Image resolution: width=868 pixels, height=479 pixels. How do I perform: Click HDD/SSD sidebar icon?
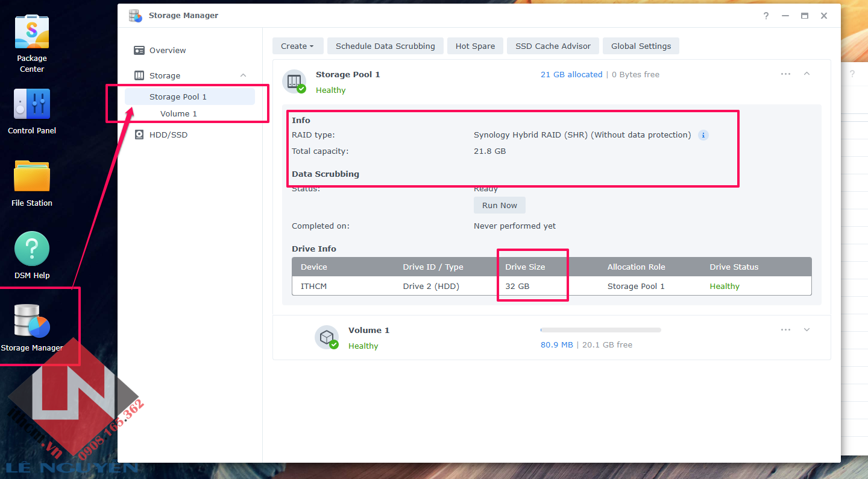click(139, 135)
